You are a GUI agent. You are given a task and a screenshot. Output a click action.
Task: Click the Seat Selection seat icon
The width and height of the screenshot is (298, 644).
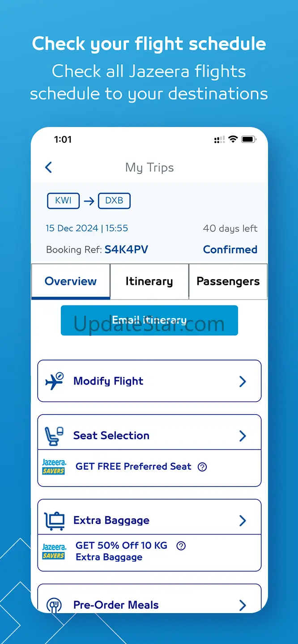tap(54, 436)
